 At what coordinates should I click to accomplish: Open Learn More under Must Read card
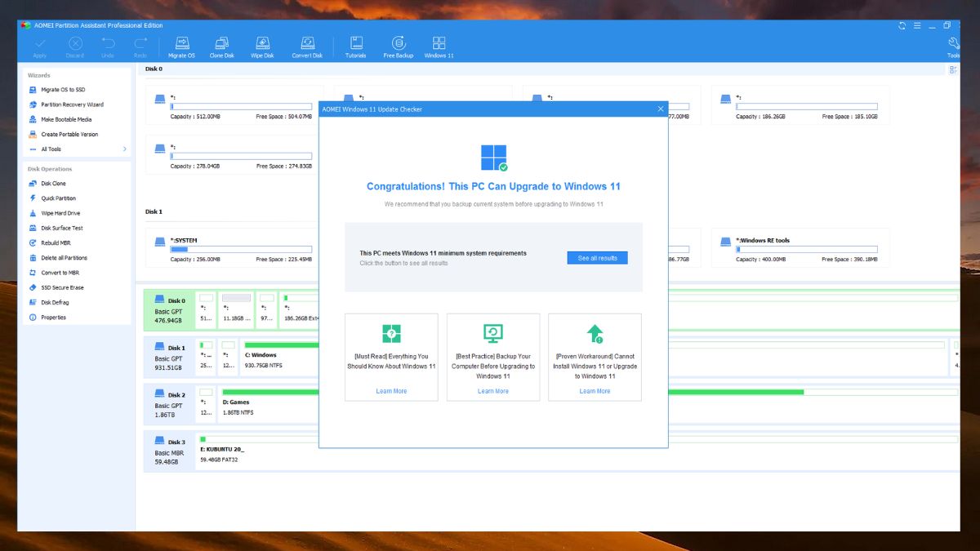point(391,391)
